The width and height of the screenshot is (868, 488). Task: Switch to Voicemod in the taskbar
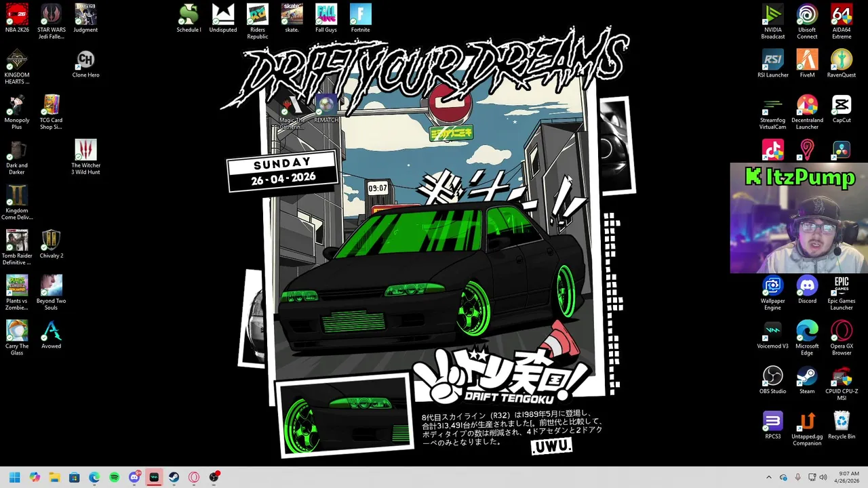[x=154, y=477]
